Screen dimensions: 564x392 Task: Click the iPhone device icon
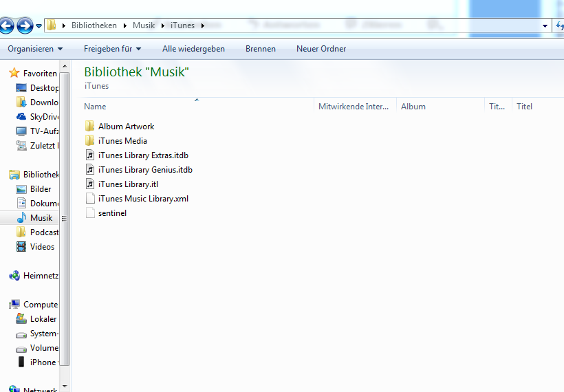21,362
